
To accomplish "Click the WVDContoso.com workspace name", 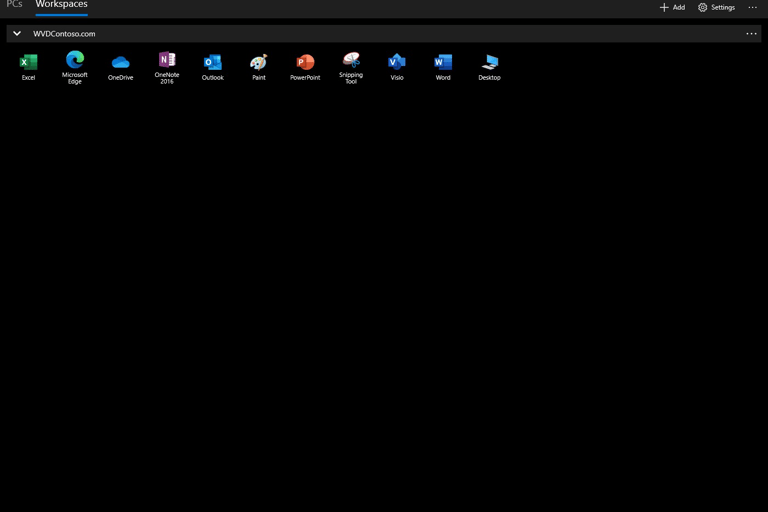I will [64, 34].
